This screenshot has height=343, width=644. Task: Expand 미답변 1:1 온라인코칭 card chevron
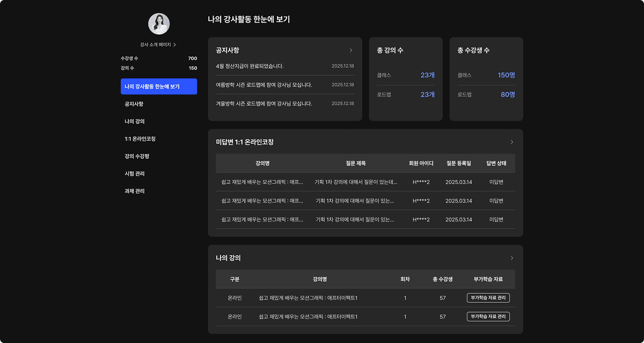tap(511, 143)
